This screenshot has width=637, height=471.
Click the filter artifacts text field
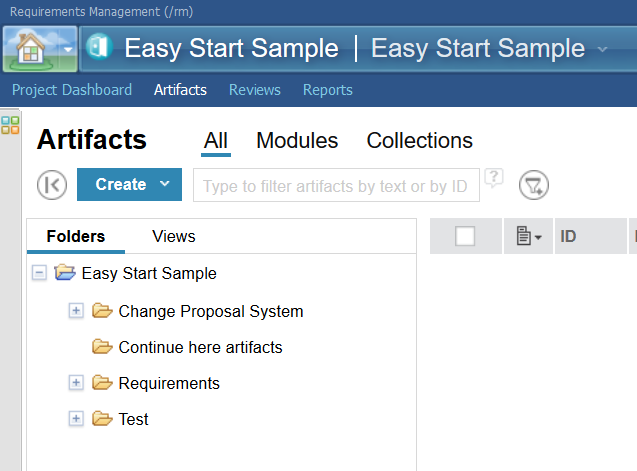pos(336,185)
